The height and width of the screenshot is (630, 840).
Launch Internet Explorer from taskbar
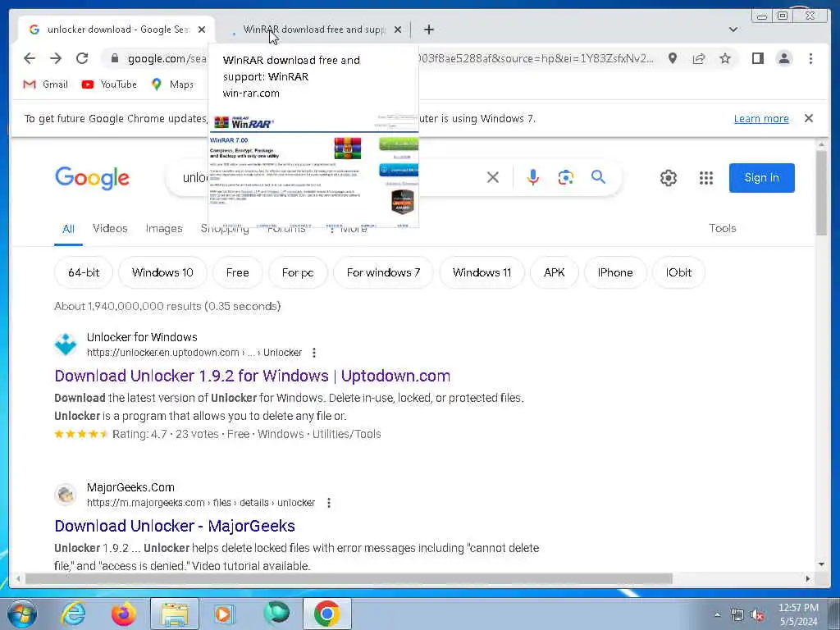coord(72,614)
